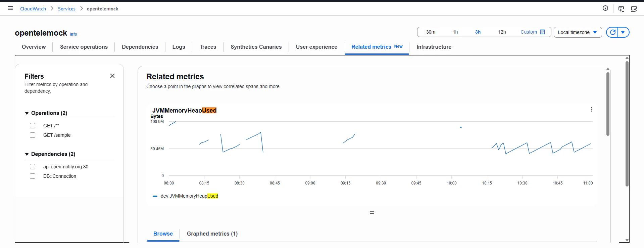
Task: Click the outer scrollbar down arrow
Action: pos(627,240)
